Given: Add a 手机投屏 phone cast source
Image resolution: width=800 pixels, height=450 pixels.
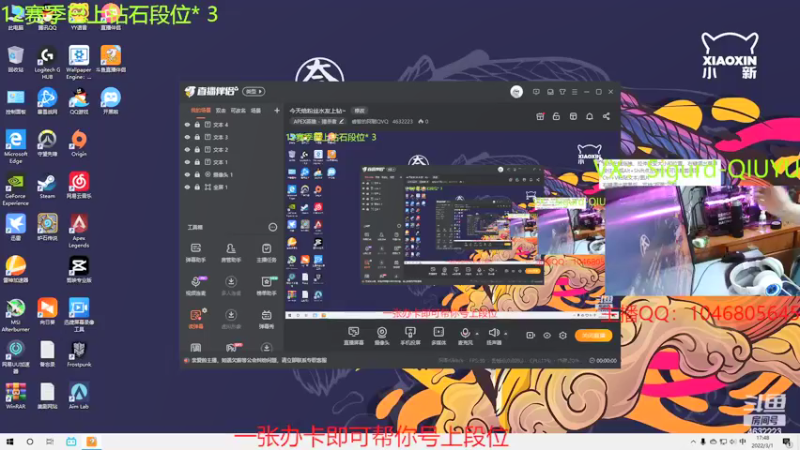Looking at the screenshot, I should (410, 336).
